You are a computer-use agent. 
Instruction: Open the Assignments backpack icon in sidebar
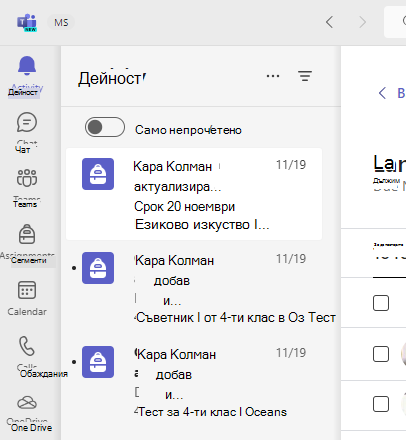point(27,234)
